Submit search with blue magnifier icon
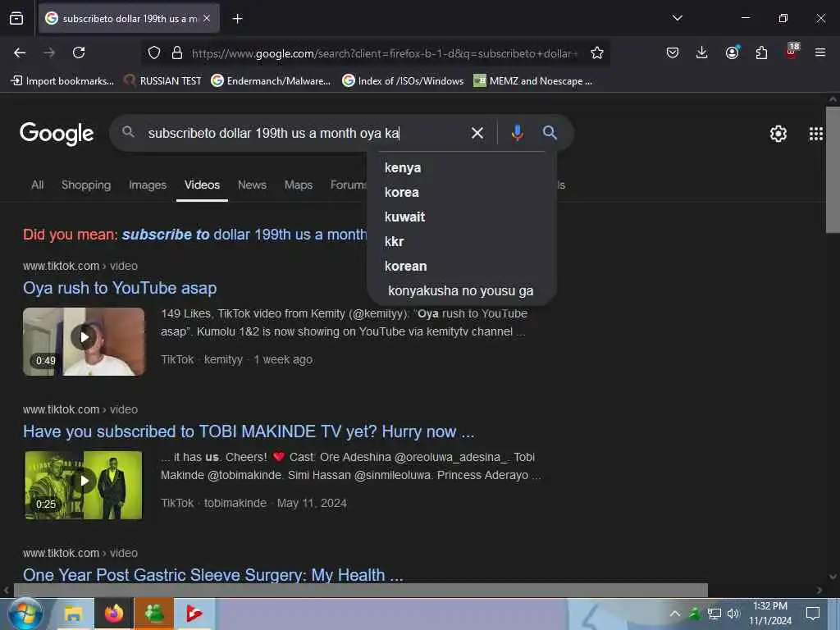This screenshot has height=630, width=840. (x=550, y=133)
